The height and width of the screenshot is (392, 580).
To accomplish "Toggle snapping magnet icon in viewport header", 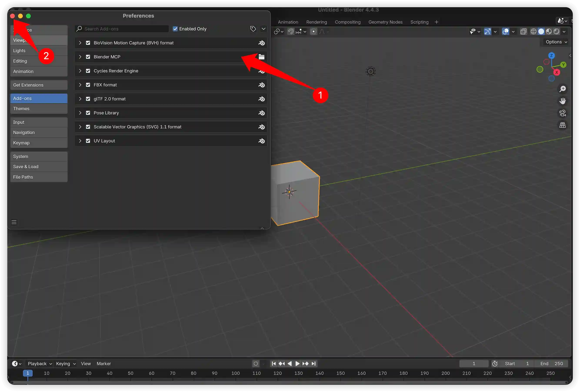I will pyautogui.click(x=291, y=32).
